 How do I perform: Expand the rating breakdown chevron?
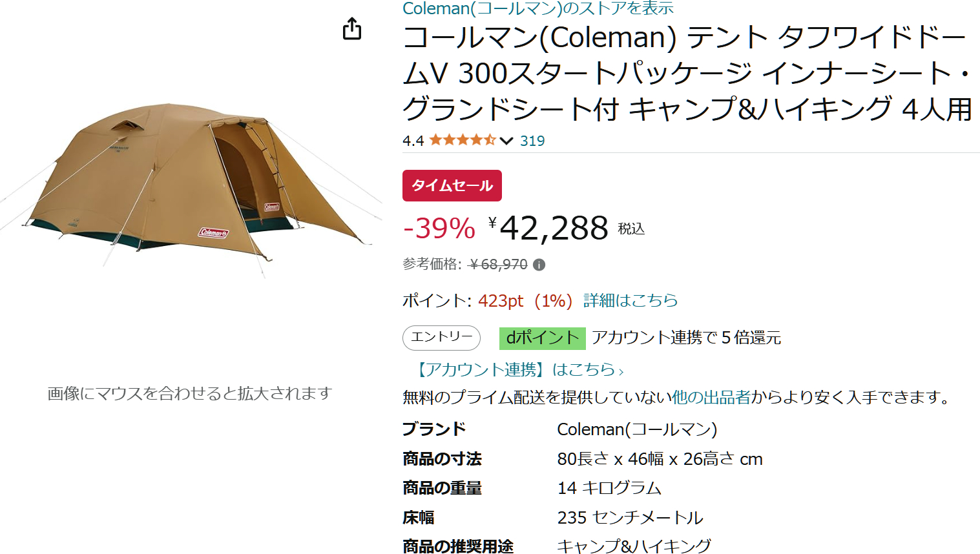506,141
